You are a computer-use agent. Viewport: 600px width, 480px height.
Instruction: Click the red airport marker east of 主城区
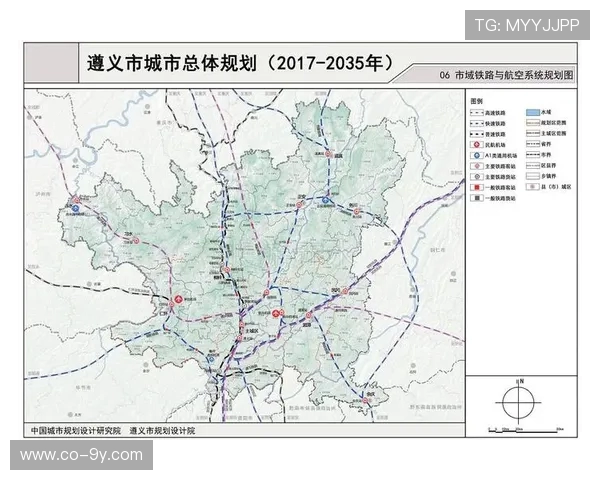pyautogui.click(x=276, y=313)
